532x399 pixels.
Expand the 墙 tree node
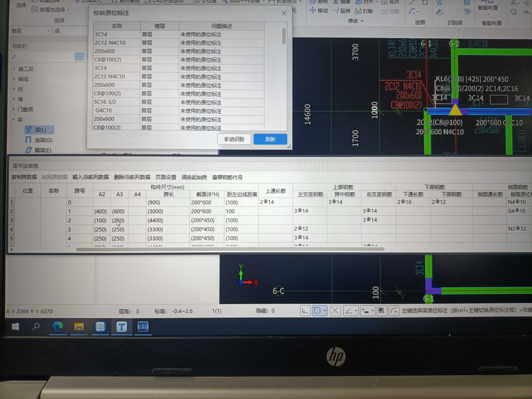pos(14,99)
